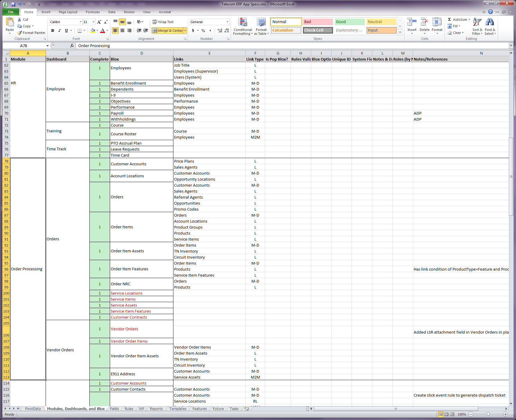Apply Percent Style format
Image resolution: width=516 pixels, height=420 pixels.
[x=203, y=31]
